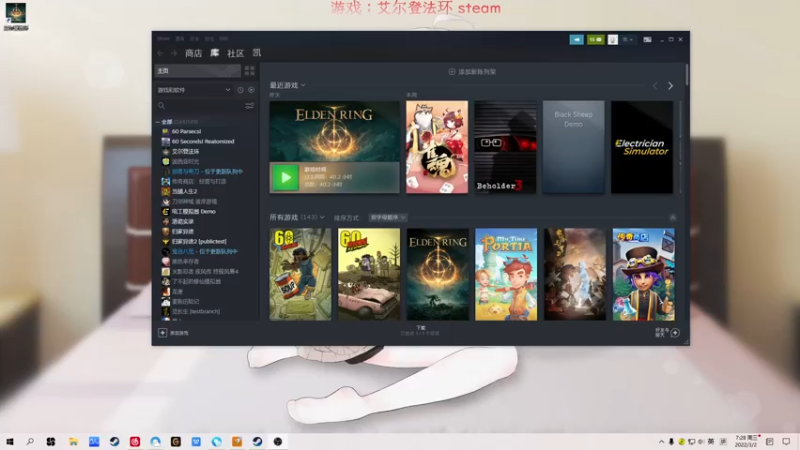Image resolution: width=800 pixels, height=450 pixels.
Task: Open the collections grid view icon
Action: point(249,71)
